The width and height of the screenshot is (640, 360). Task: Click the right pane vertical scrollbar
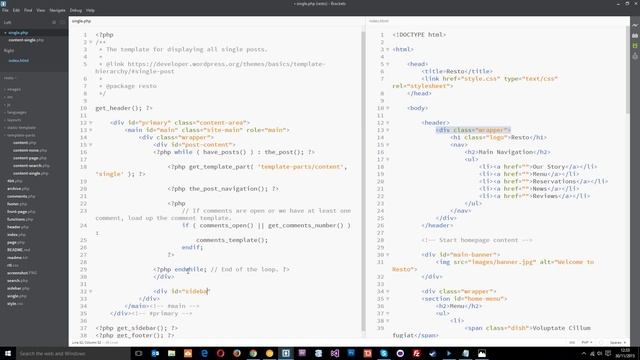pos(628,69)
